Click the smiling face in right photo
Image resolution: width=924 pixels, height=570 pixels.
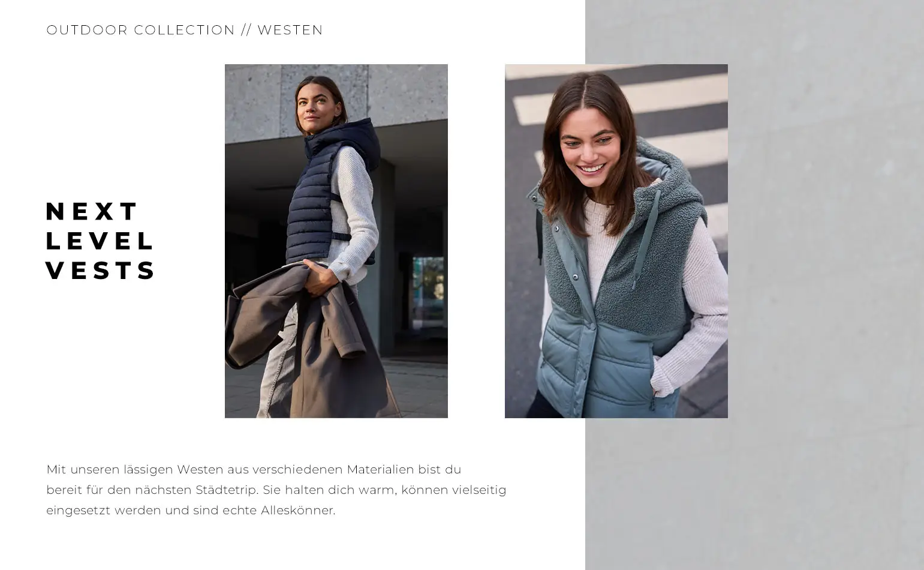(591, 151)
